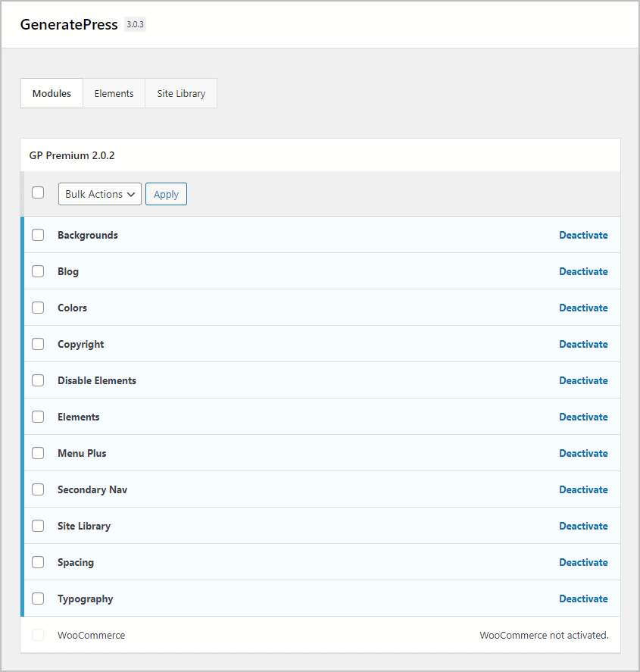Check the Backgrounds module checkbox
640x672 pixels.
click(x=38, y=235)
